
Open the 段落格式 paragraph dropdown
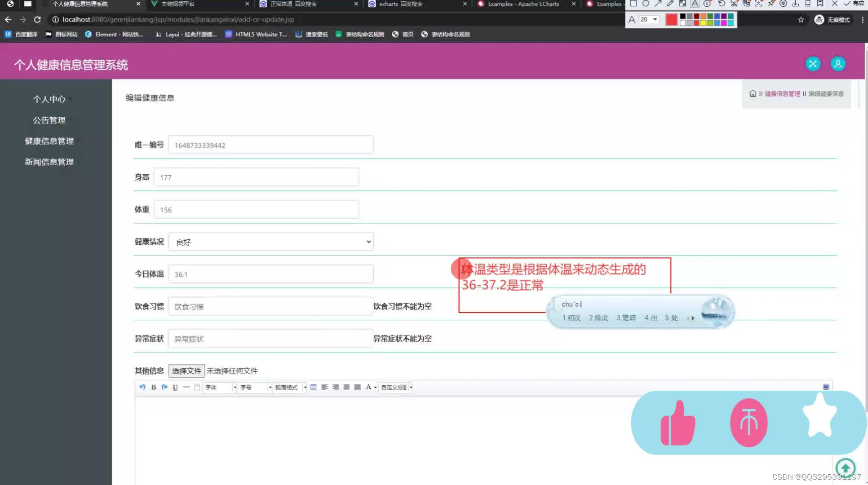[290, 387]
